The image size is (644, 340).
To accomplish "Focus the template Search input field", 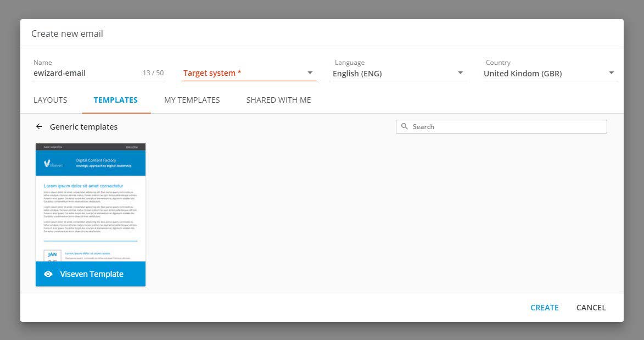I will pos(505,127).
